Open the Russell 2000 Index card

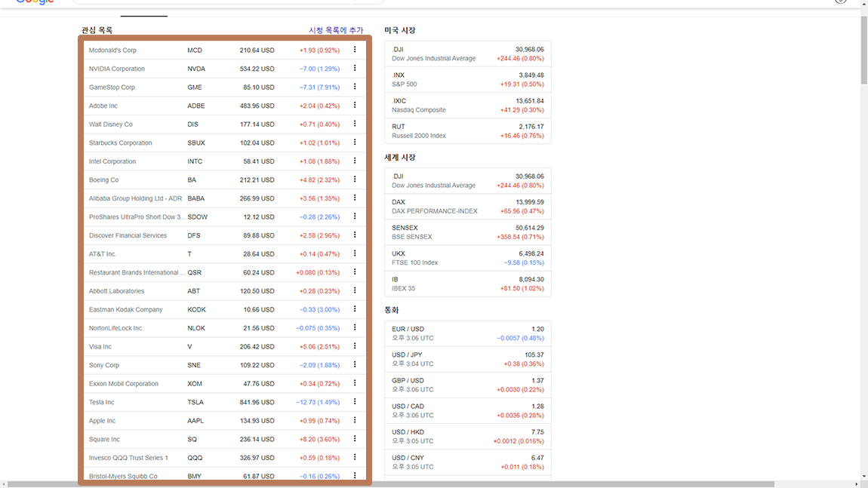pyautogui.click(x=468, y=131)
